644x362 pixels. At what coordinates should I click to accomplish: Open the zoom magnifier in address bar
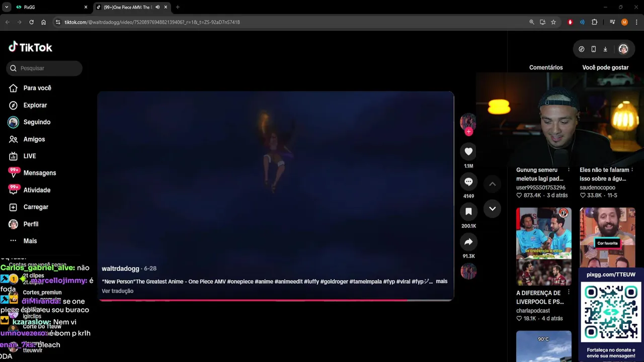(532, 22)
